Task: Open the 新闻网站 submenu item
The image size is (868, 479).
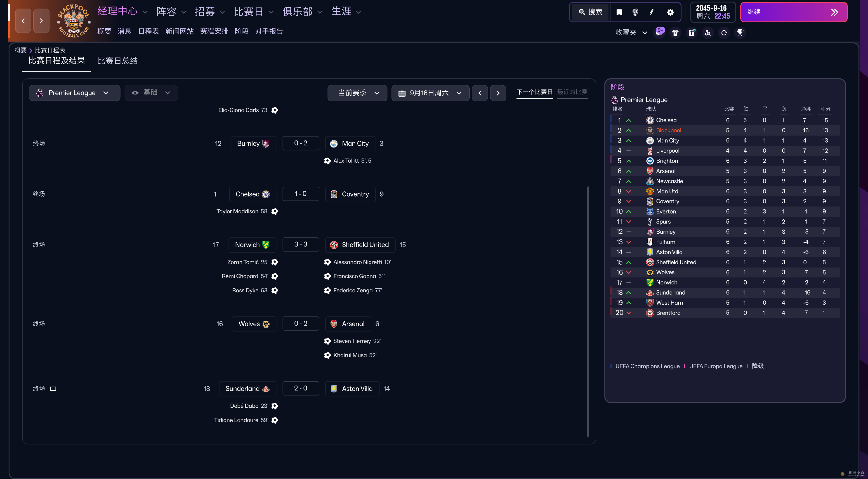Action: point(179,31)
